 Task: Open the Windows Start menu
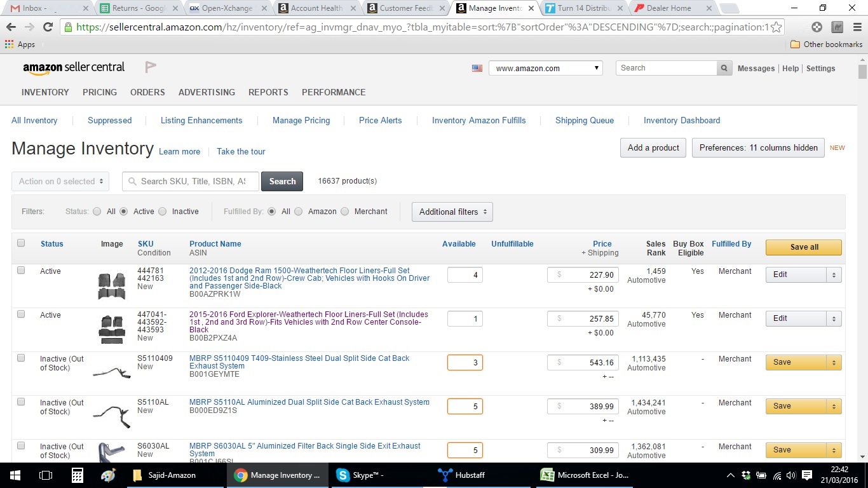15,475
